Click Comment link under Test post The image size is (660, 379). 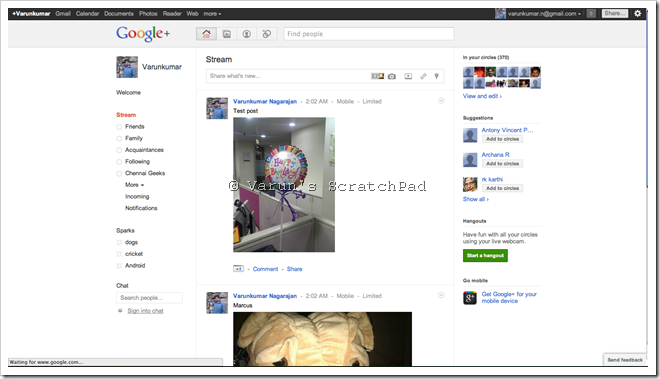tap(265, 269)
